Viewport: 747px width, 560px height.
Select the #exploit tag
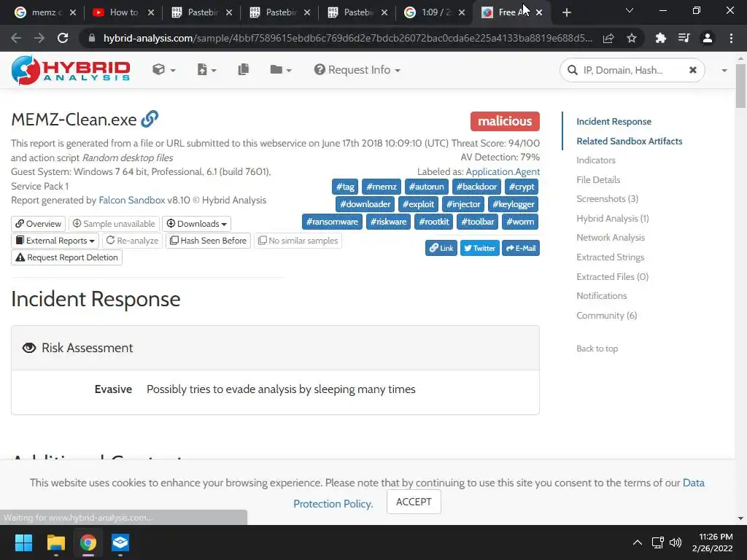[418, 204]
